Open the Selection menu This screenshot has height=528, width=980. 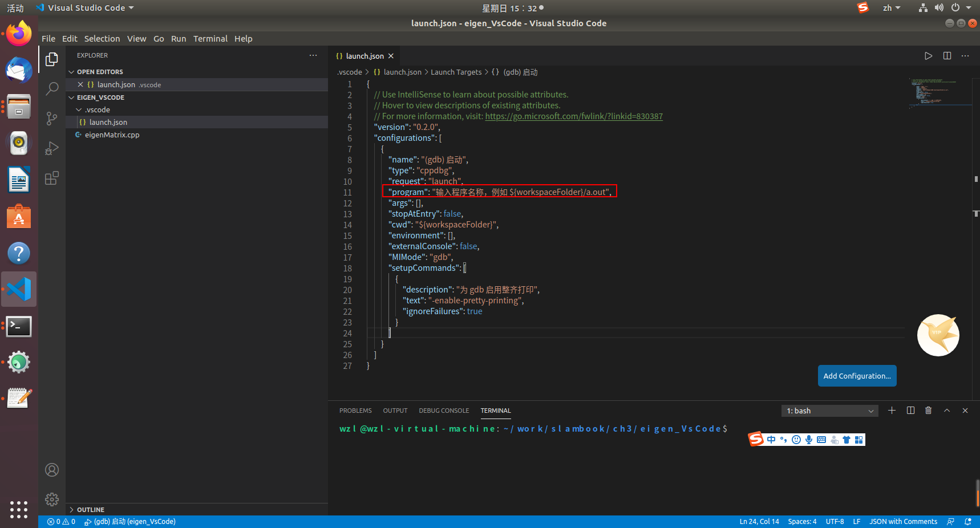coord(102,39)
